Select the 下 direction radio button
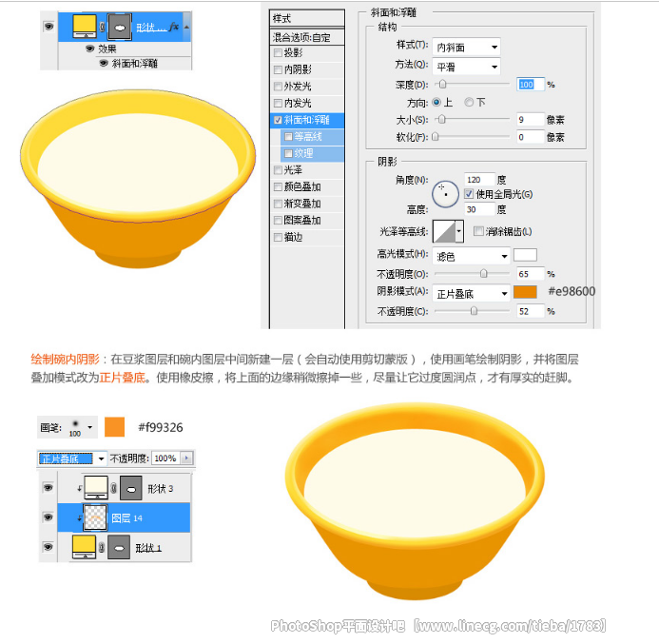This screenshot has width=659, height=644. [469, 102]
